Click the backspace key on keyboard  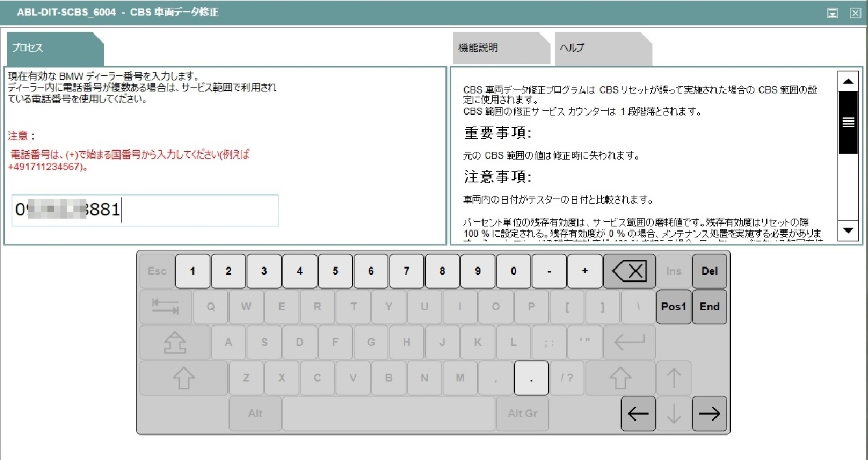click(629, 271)
